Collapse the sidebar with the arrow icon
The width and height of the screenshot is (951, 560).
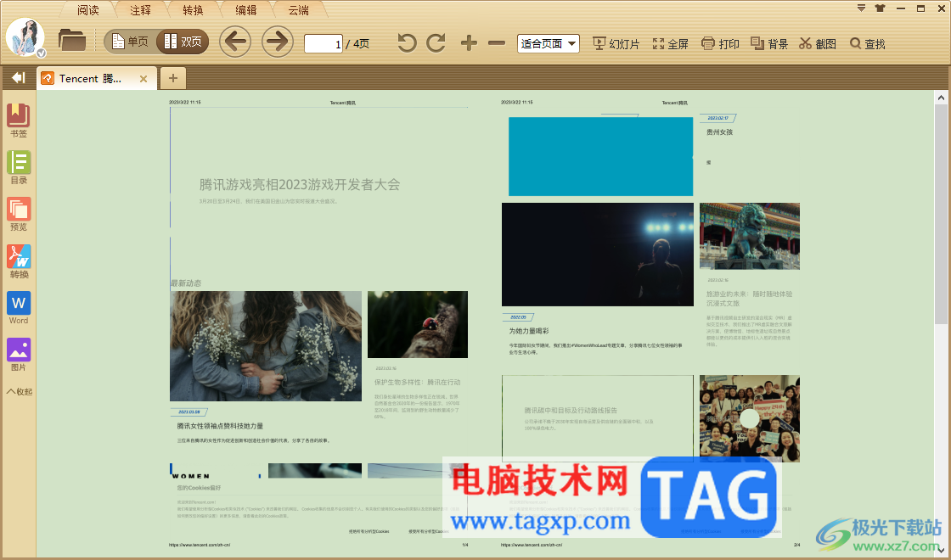pos(18,77)
